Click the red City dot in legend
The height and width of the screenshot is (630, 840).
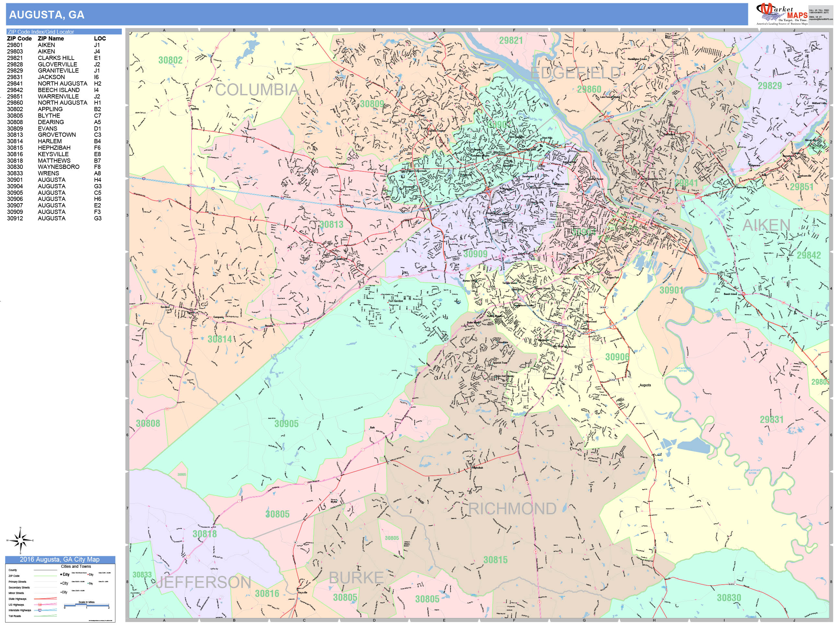88,575
